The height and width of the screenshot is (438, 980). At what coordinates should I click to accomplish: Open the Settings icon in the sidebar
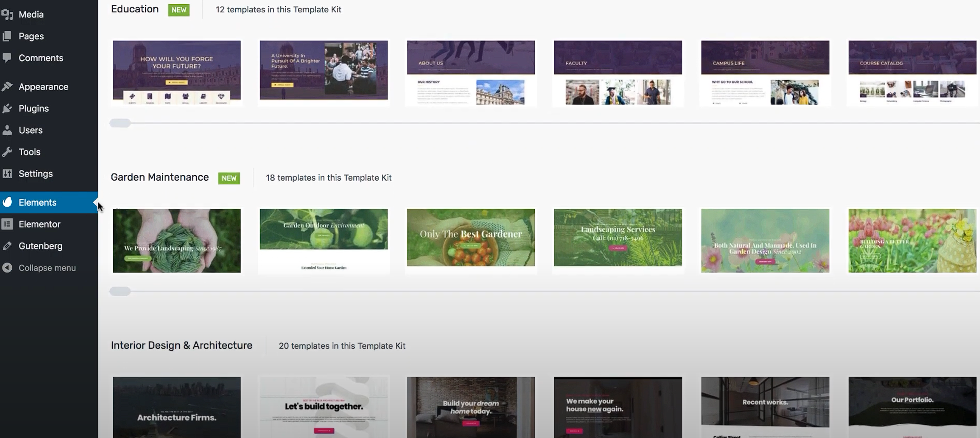(x=8, y=173)
